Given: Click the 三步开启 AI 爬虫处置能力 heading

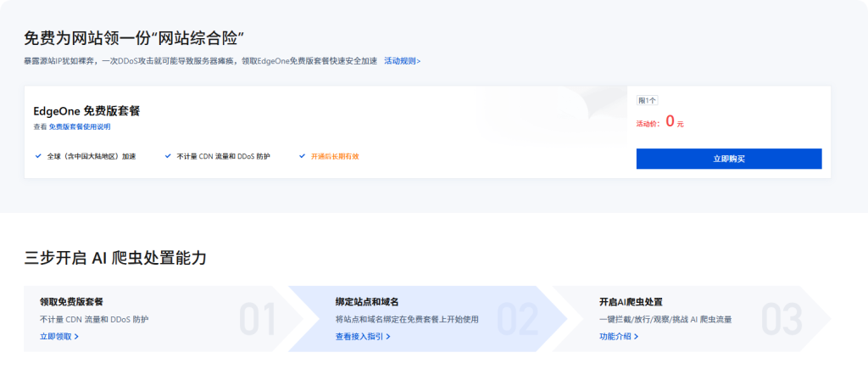Looking at the screenshot, I should click(115, 258).
